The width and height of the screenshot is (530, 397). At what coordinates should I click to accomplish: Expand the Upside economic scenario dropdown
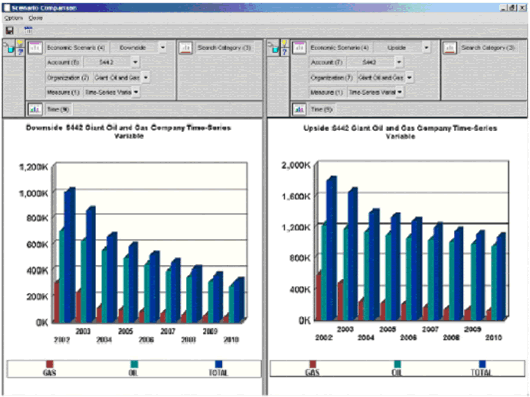point(426,48)
